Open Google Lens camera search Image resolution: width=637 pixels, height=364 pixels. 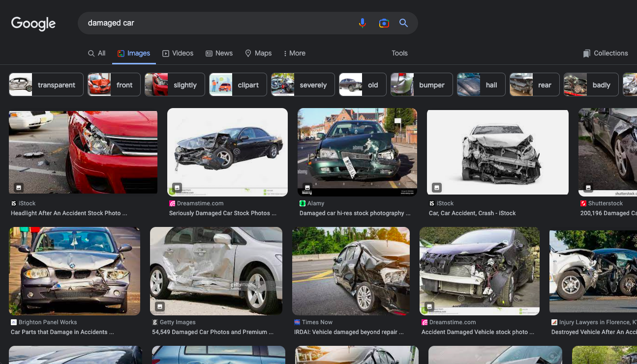pos(384,23)
